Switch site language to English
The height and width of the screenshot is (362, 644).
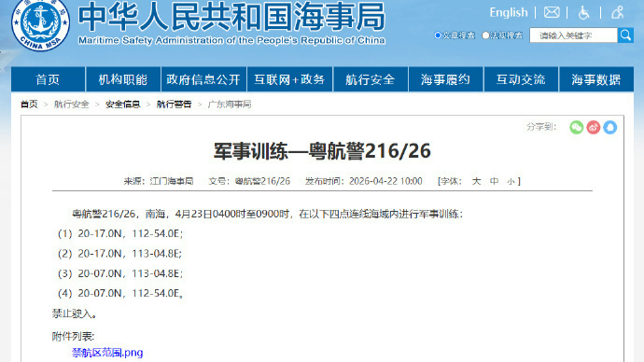[x=509, y=13]
